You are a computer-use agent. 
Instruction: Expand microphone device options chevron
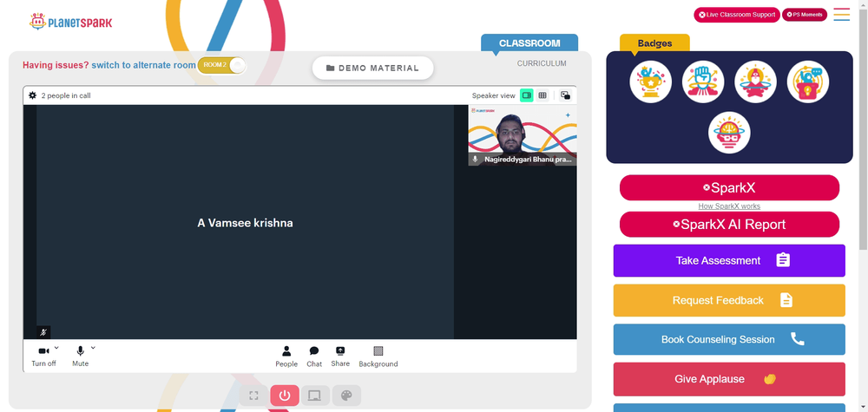(93, 347)
